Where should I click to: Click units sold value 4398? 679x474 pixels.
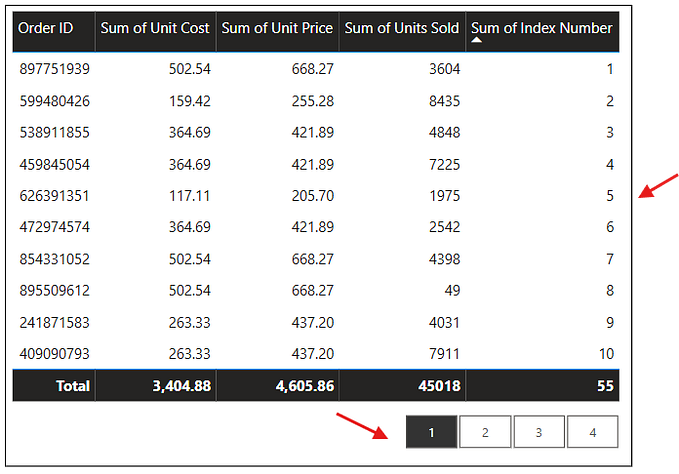tap(444, 259)
